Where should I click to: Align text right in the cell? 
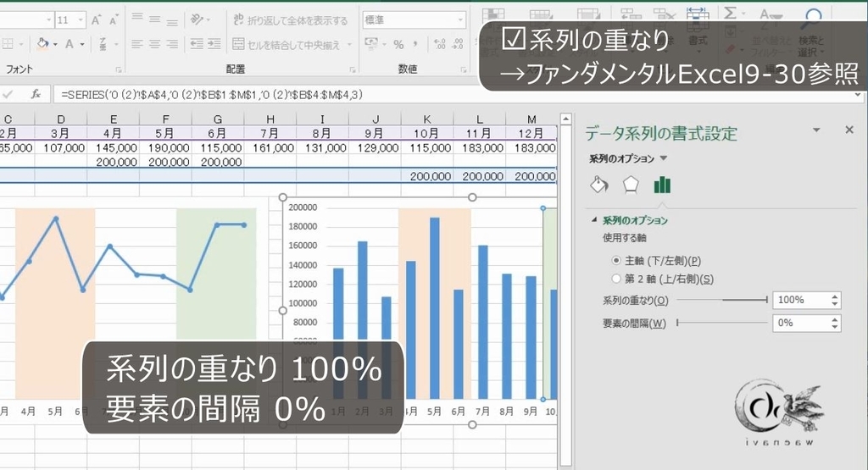172,44
